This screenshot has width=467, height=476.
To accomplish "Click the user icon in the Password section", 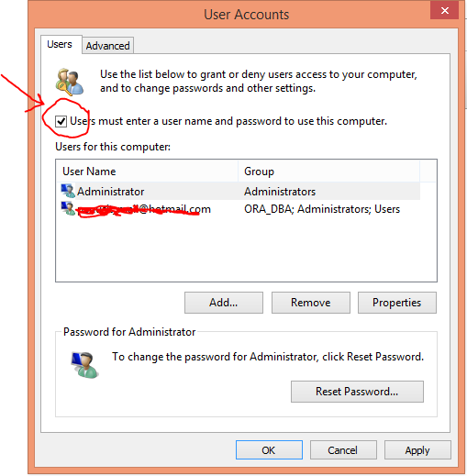I will [x=84, y=365].
